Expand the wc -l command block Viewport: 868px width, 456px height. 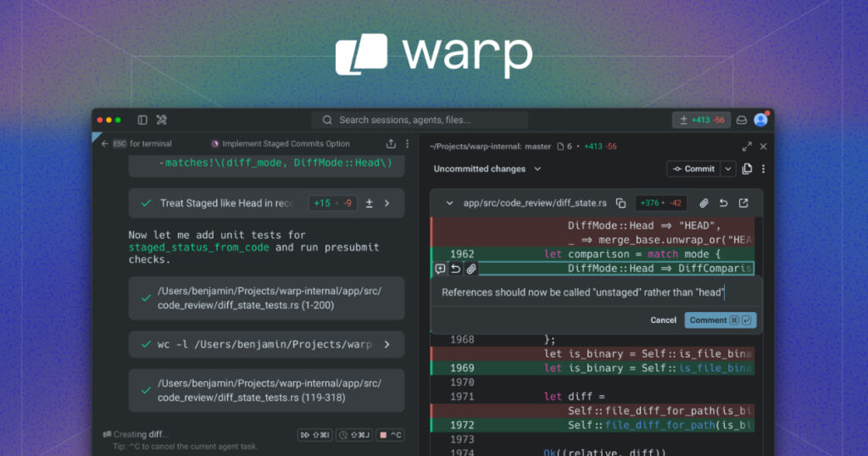point(266,344)
